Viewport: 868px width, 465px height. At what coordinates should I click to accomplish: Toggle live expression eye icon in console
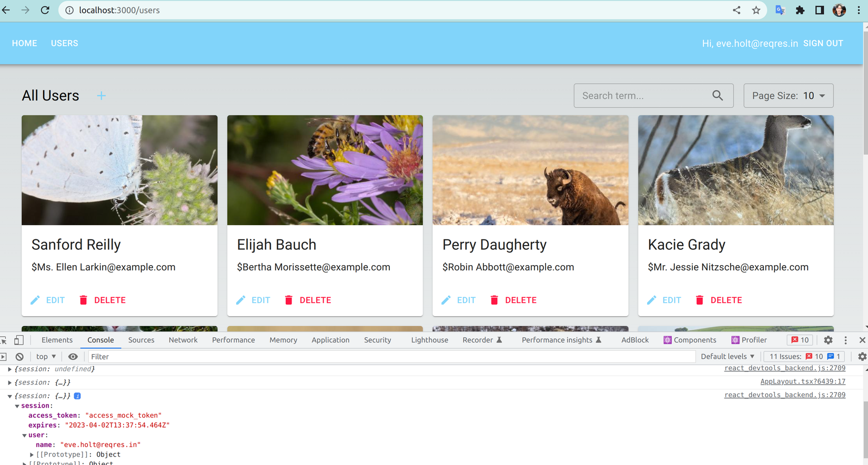(73, 357)
